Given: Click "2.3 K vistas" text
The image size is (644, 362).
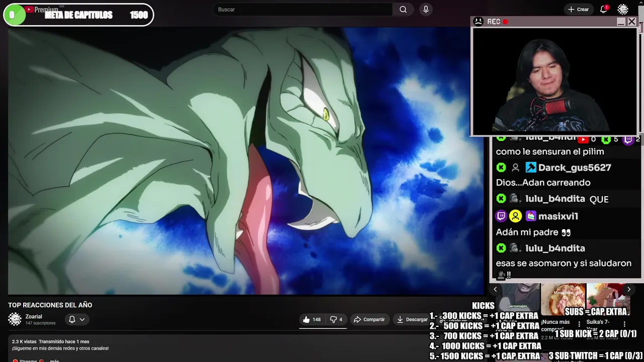Looking at the screenshot, I should [x=24, y=342].
